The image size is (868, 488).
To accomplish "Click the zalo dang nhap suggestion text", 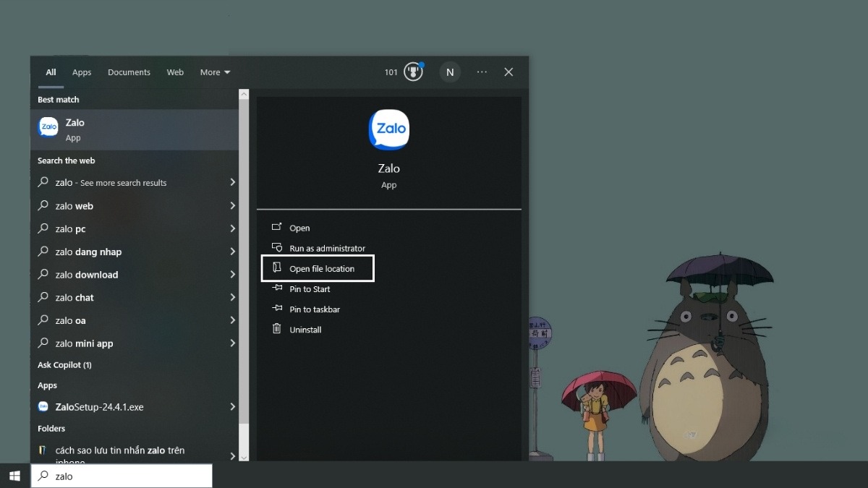I will [88, 252].
